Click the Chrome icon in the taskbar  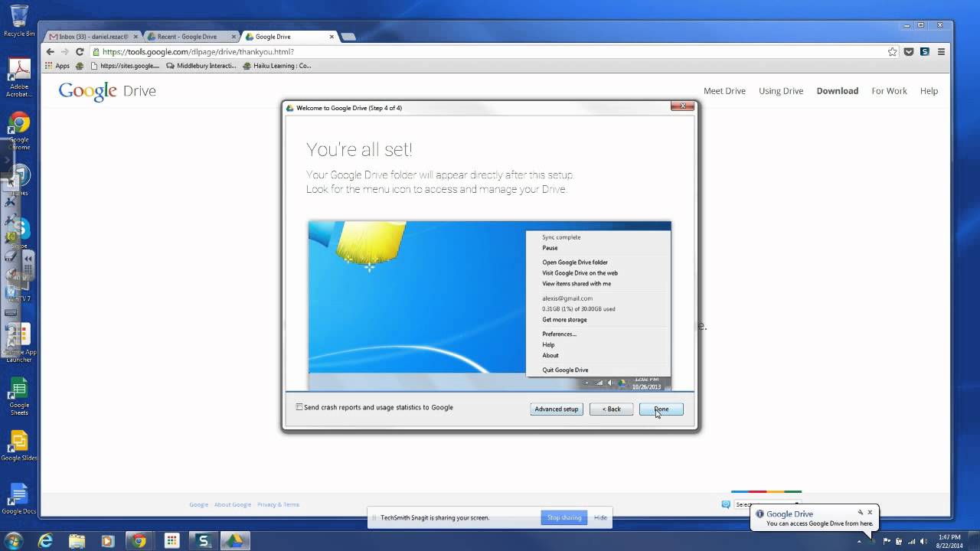point(139,540)
